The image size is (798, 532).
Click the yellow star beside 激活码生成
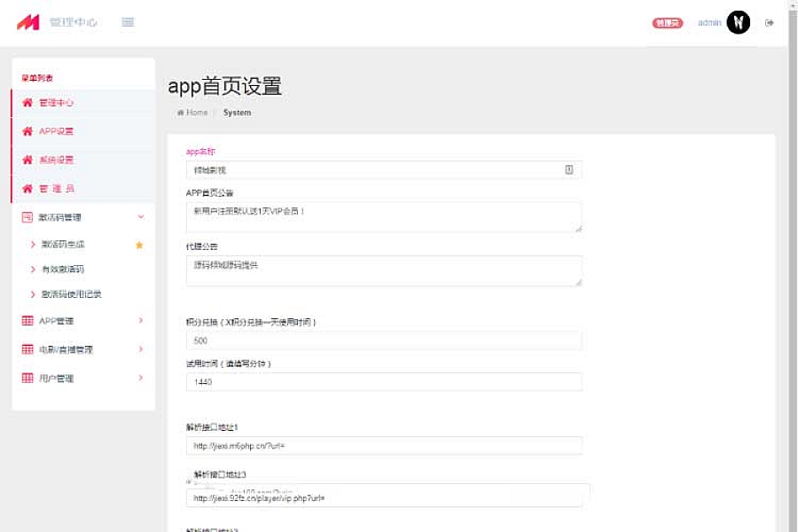coord(139,245)
